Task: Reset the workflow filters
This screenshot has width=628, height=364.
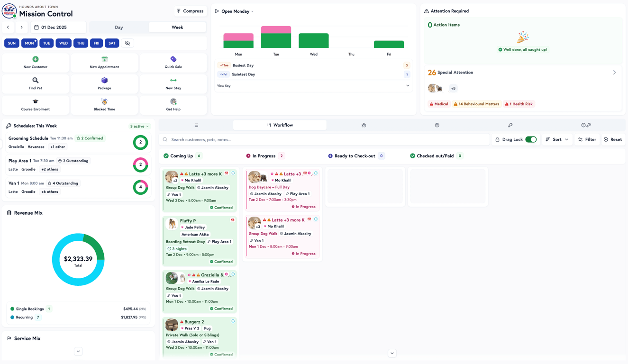Action: pyautogui.click(x=613, y=139)
